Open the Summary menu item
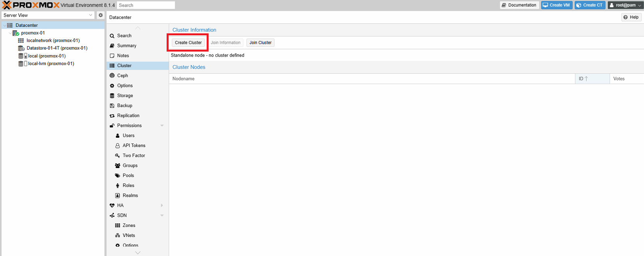The image size is (644, 256). click(x=138, y=46)
